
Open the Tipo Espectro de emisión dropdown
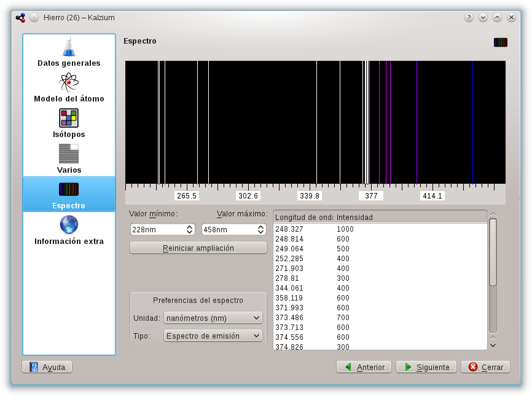(x=213, y=336)
